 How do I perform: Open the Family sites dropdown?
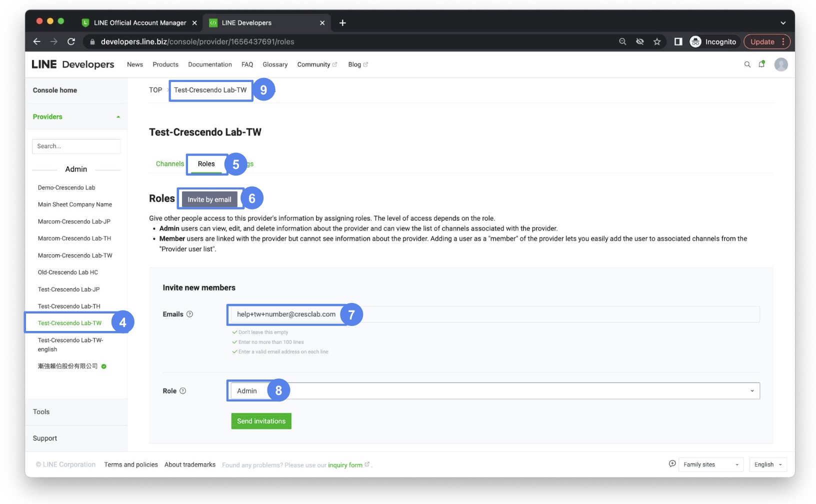coord(710,464)
